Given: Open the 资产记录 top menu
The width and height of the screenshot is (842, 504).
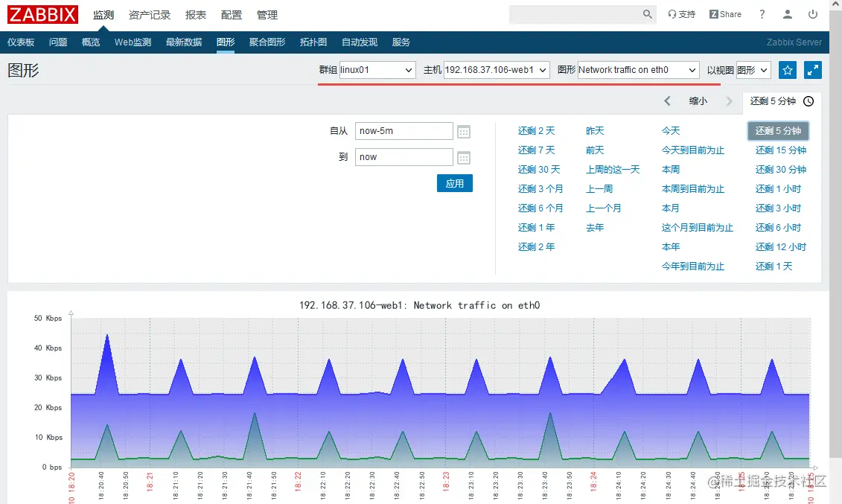Looking at the screenshot, I should pos(150,15).
